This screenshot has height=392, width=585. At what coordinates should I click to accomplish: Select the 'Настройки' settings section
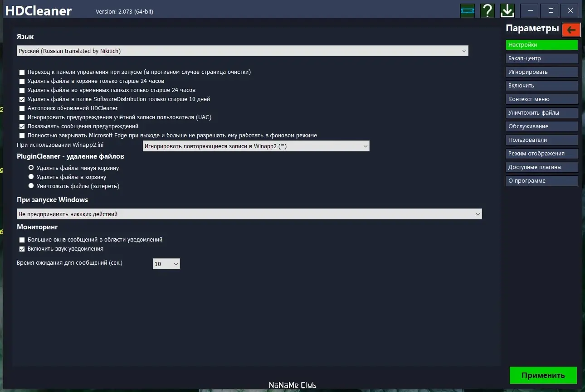pos(542,45)
